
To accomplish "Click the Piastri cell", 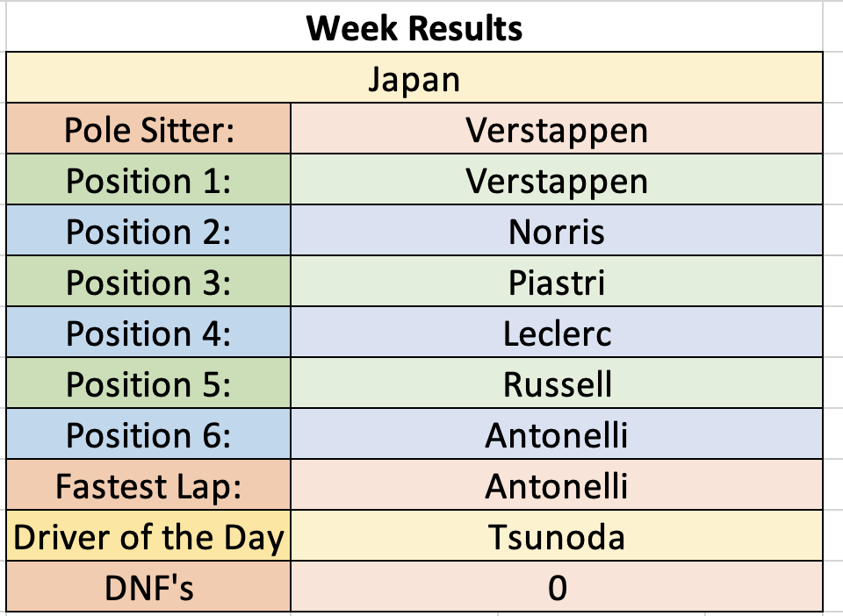I will (557, 282).
